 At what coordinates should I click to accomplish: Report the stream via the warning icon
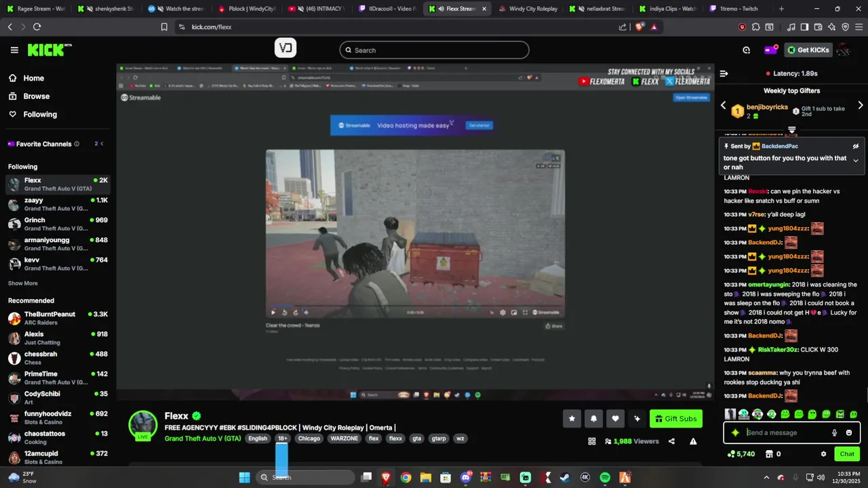[693, 441]
